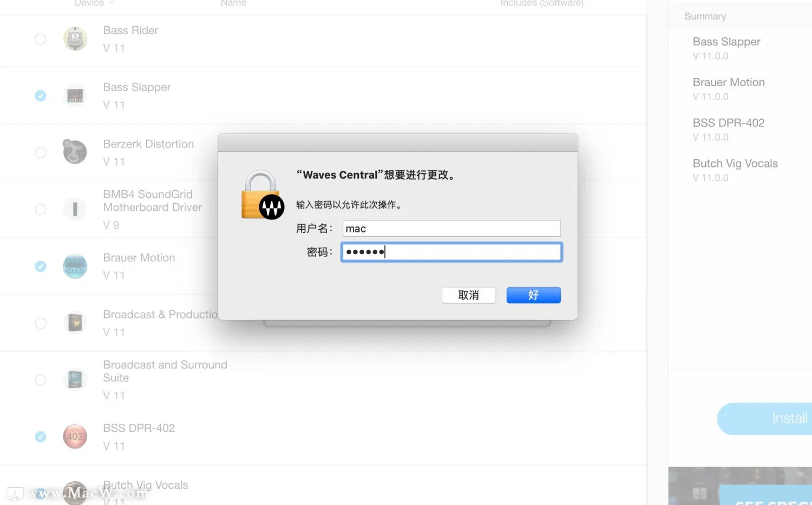Click the 密码 password field
Screen dimensions: 812x505
pyautogui.click(x=451, y=252)
